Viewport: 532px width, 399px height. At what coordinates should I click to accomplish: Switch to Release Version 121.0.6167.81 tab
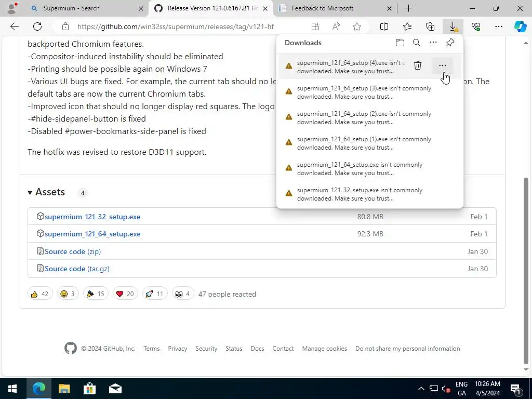click(x=210, y=8)
